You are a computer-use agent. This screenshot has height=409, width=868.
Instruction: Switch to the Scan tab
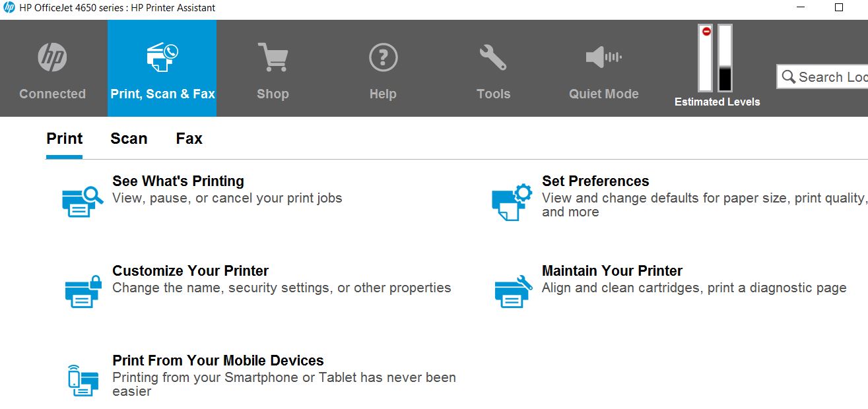coord(129,139)
